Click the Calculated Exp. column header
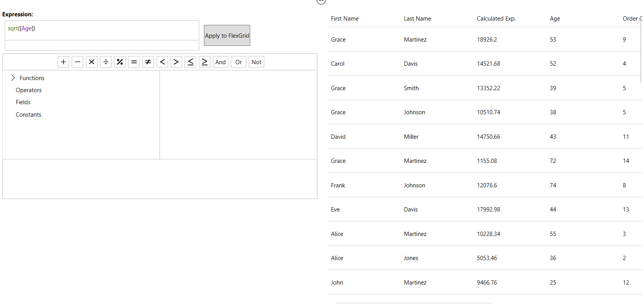The width and height of the screenshot is (644, 304). tap(496, 19)
